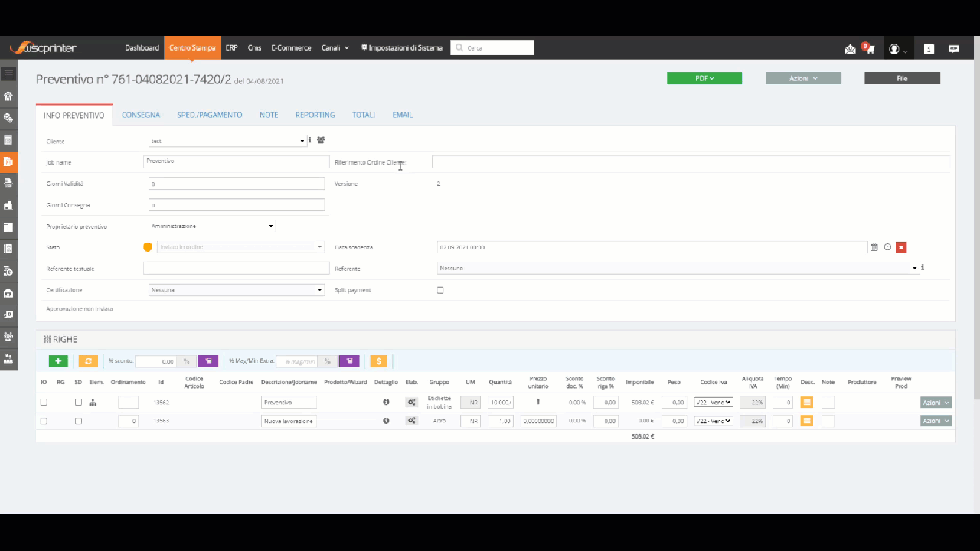
Task: Open the PDF green dropdown button
Action: click(704, 78)
